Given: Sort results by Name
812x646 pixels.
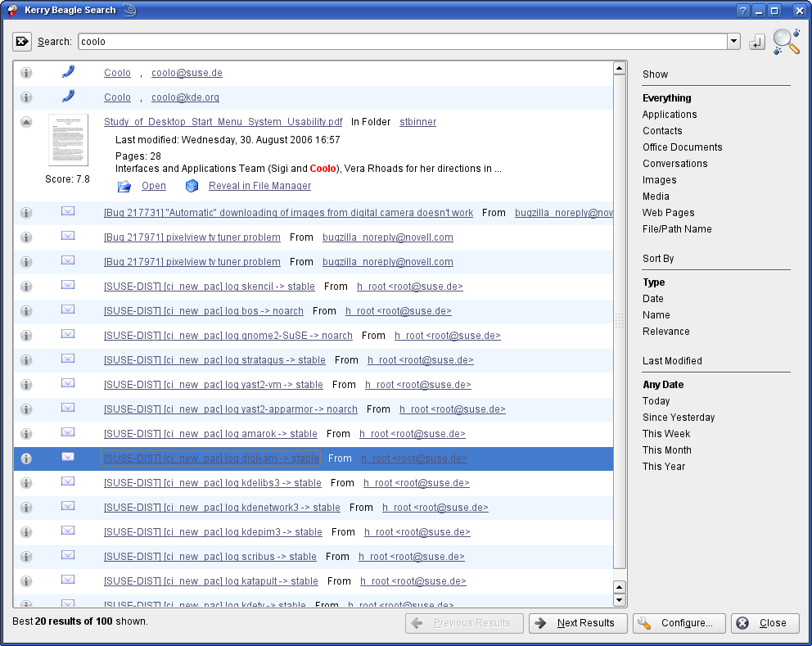Looking at the screenshot, I should click(x=656, y=315).
